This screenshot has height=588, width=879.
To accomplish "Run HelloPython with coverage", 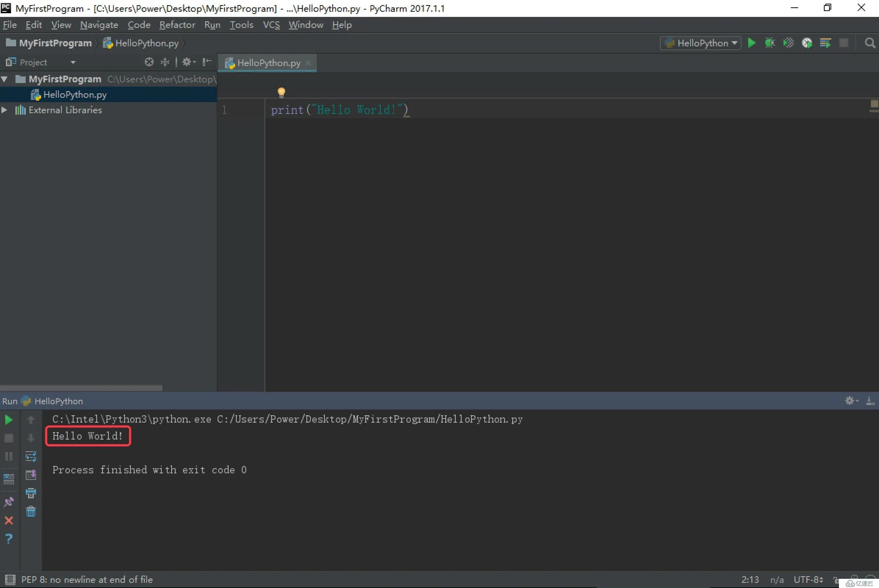I will point(788,43).
